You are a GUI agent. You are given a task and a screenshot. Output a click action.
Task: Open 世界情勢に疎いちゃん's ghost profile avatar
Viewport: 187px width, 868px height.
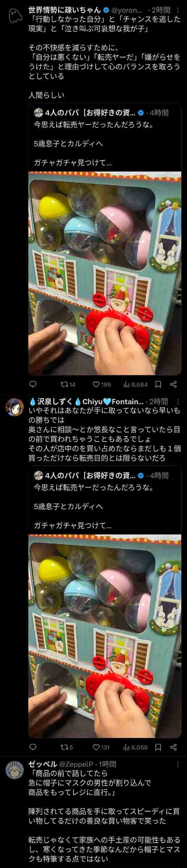14,16
